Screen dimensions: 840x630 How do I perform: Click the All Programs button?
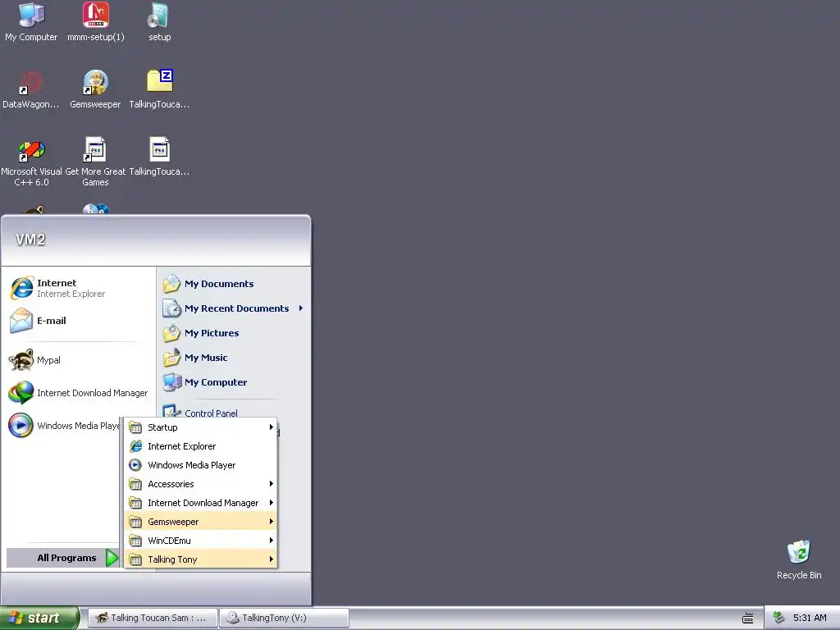(62, 558)
